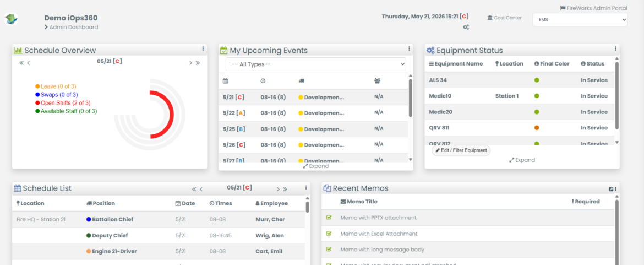This screenshot has height=265, width=644.
Task: Expand the My Upcoming Events panel
Action: point(316,166)
